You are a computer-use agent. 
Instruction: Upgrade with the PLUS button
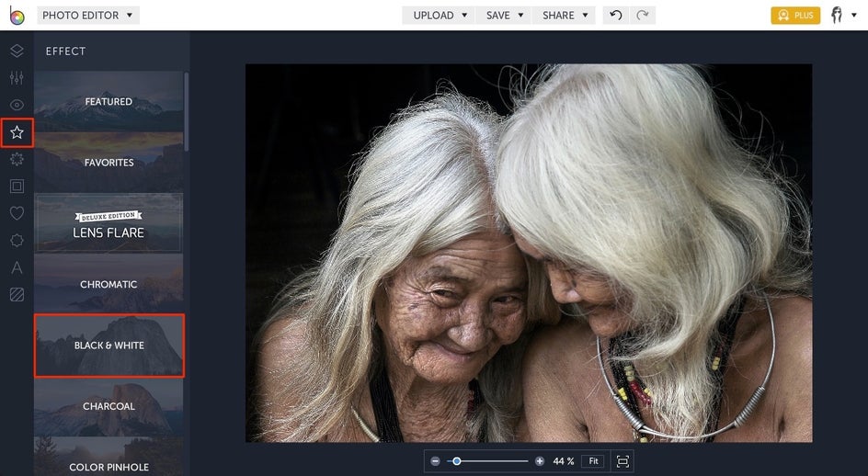[x=795, y=15]
